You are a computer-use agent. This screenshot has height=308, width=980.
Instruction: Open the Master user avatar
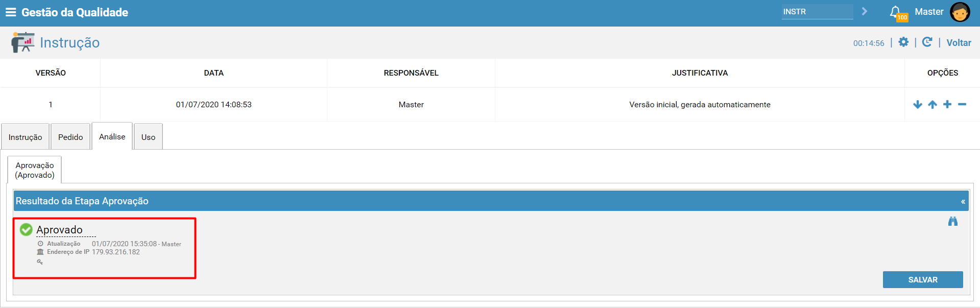[x=960, y=12]
